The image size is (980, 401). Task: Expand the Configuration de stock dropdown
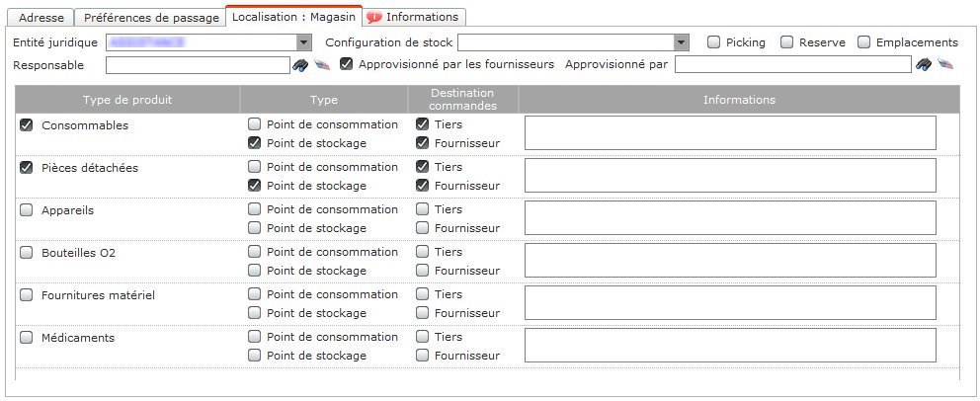click(682, 42)
